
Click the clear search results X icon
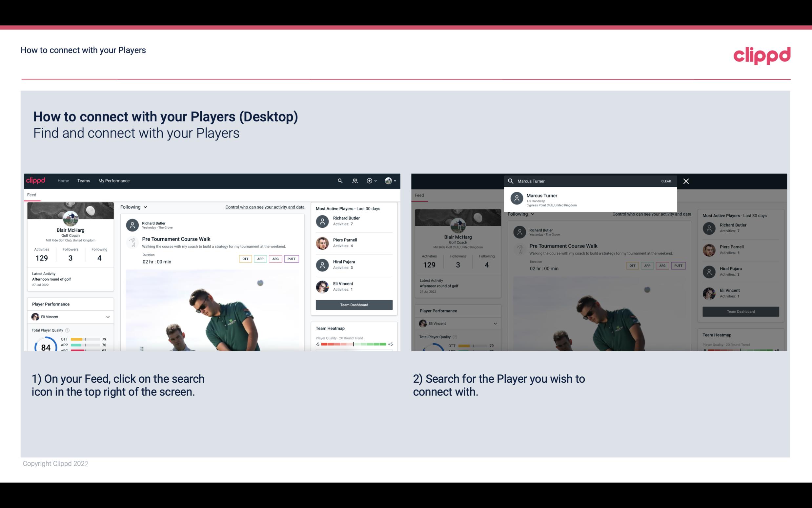pyautogui.click(x=686, y=181)
